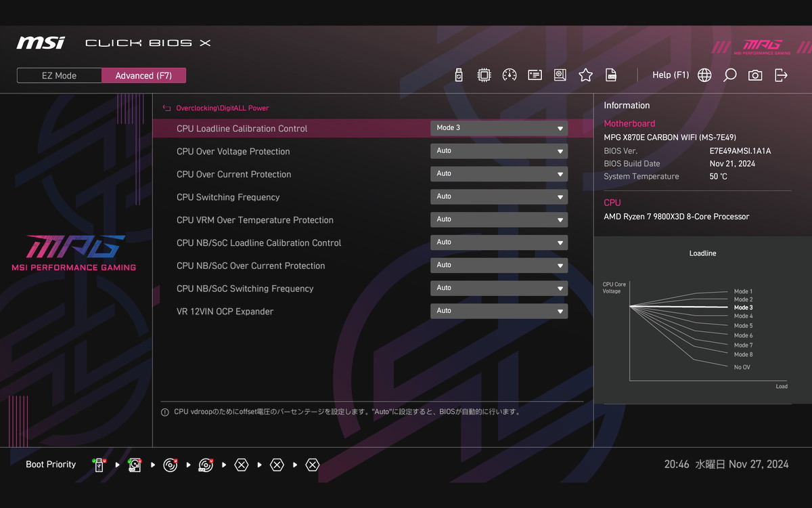The height and width of the screenshot is (508, 812).
Task: Select the CPU Switching Frequency label
Action: (x=228, y=197)
